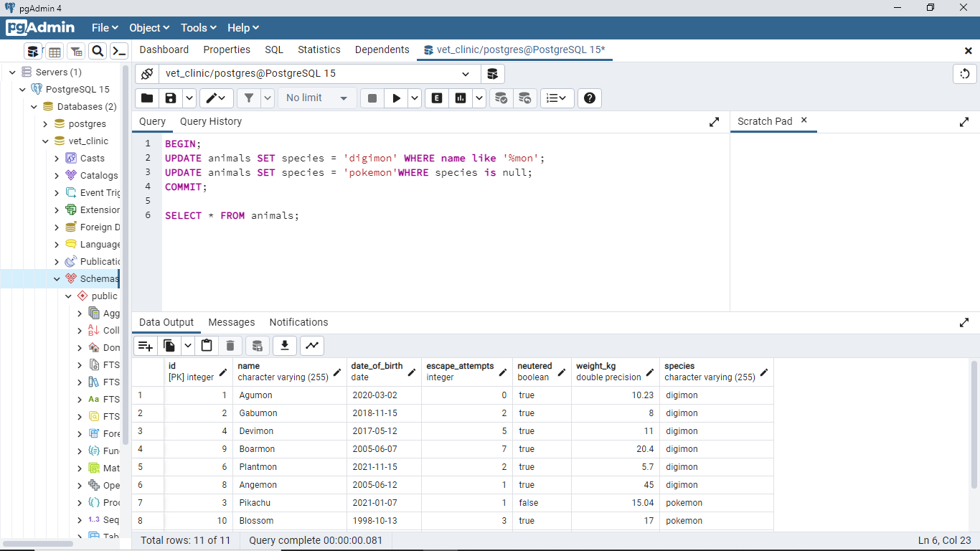Screen dimensions: 980x551
Task: Open the Explain Analyze options dropdown arrow
Action: point(479,98)
